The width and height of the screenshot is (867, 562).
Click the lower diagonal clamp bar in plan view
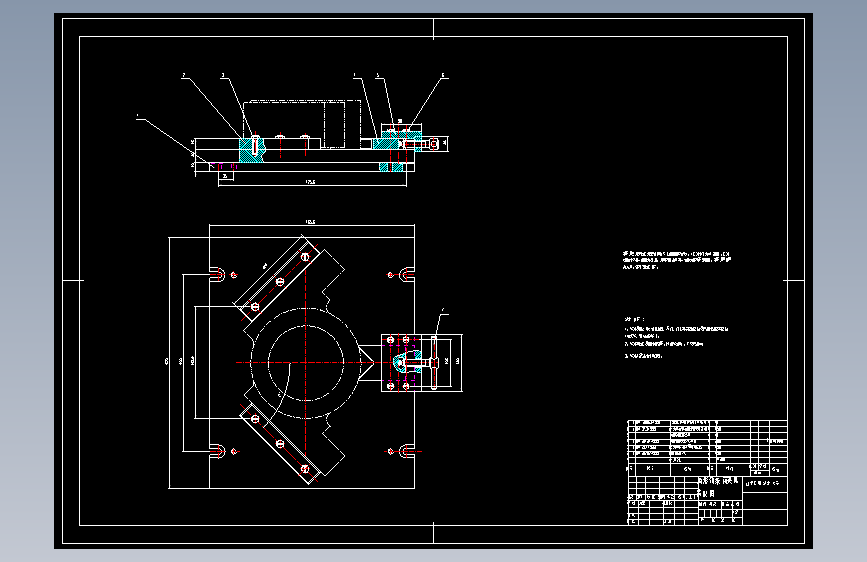click(279, 444)
